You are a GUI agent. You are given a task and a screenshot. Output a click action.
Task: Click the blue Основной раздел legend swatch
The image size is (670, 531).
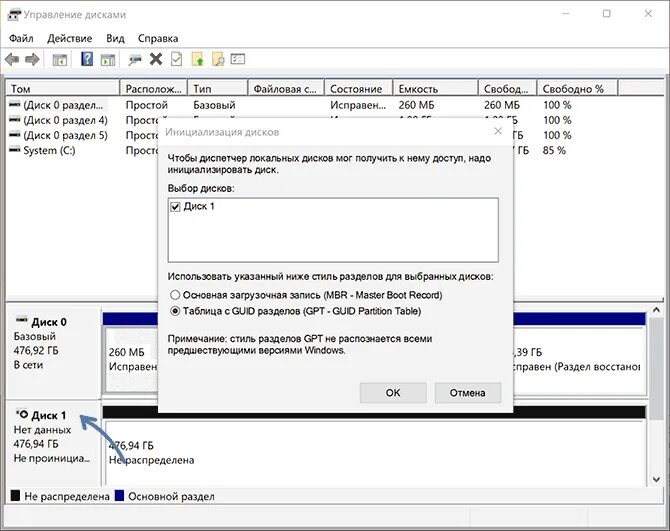click(119, 496)
